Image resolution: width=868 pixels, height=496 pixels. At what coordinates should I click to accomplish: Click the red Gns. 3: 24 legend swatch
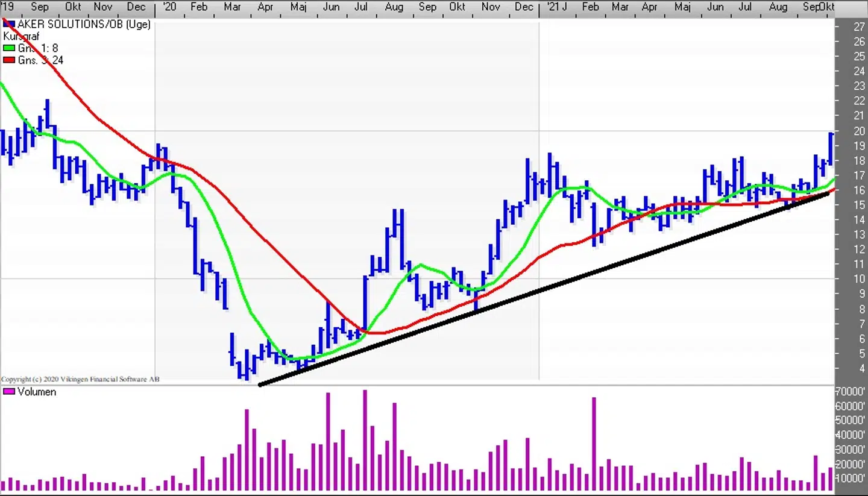pyautogui.click(x=9, y=60)
